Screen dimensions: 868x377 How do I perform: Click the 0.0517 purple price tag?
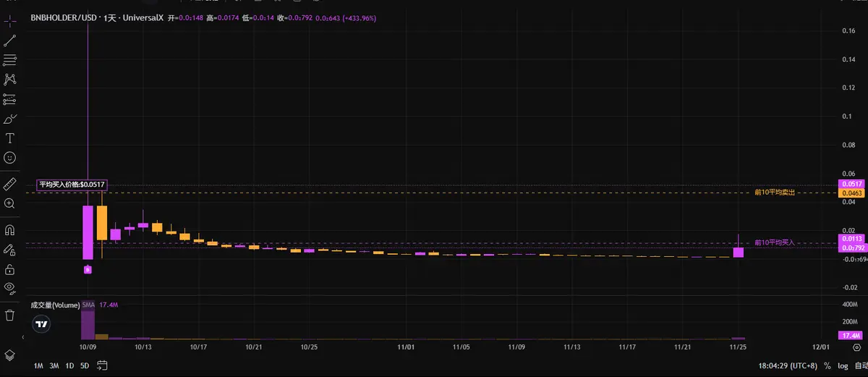point(851,184)
